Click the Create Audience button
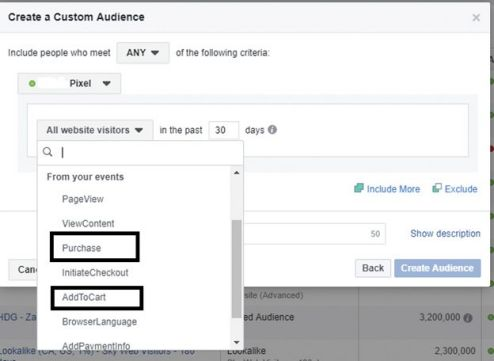Image resolution: width=494 pixels, height=361 pixels. (x=437, y=268)
